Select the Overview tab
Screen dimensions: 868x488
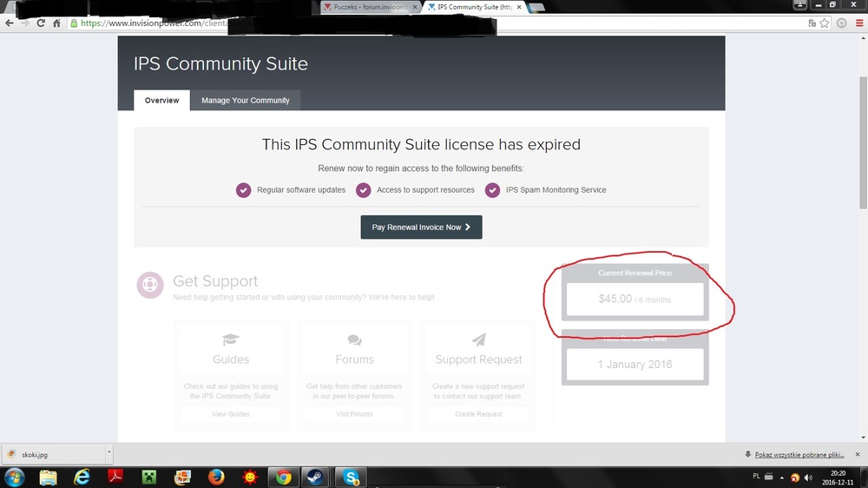[x=161, y=100]
